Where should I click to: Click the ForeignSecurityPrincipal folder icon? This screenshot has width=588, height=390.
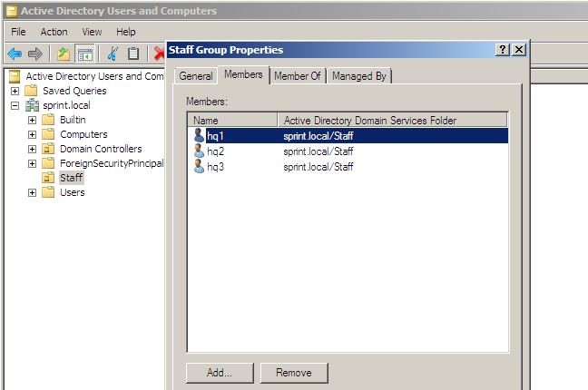[48, 162]
